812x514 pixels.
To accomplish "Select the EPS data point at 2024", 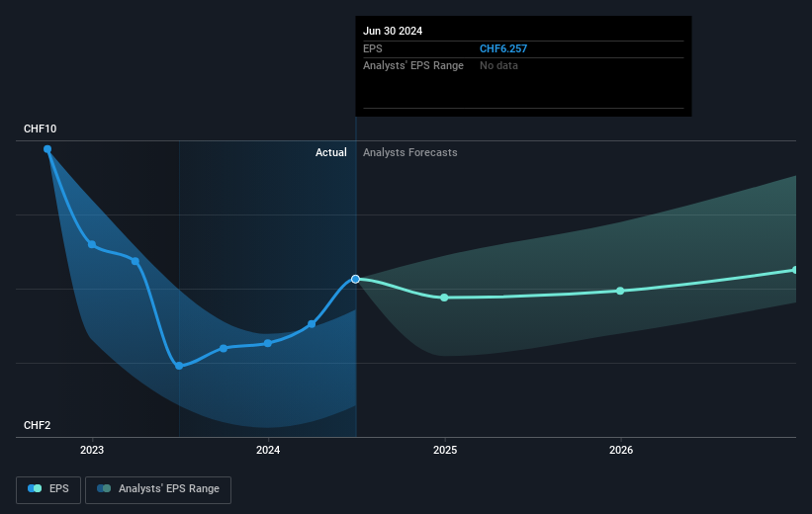I will click(x=268, y=343).
